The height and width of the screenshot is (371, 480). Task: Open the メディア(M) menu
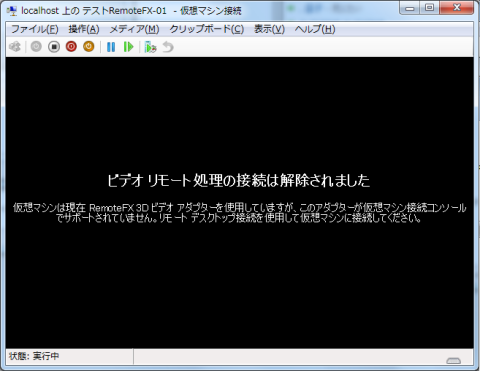pyautogui.click(x=134, y=29)
